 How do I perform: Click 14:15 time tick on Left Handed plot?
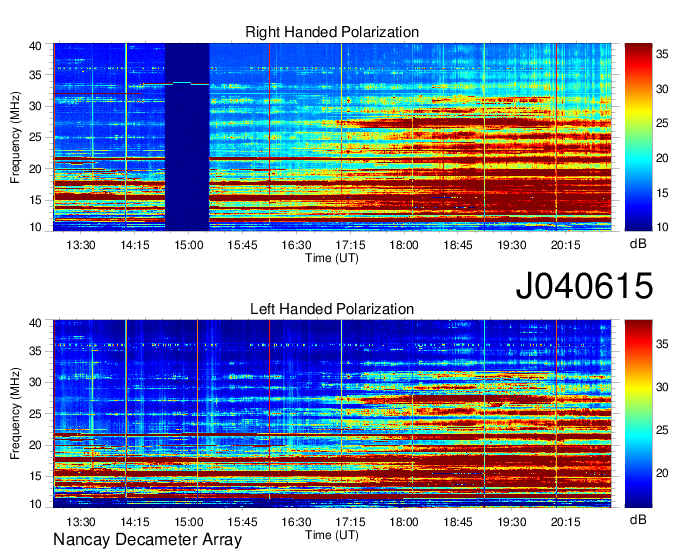pyautogui.click(x=134, y=522)
